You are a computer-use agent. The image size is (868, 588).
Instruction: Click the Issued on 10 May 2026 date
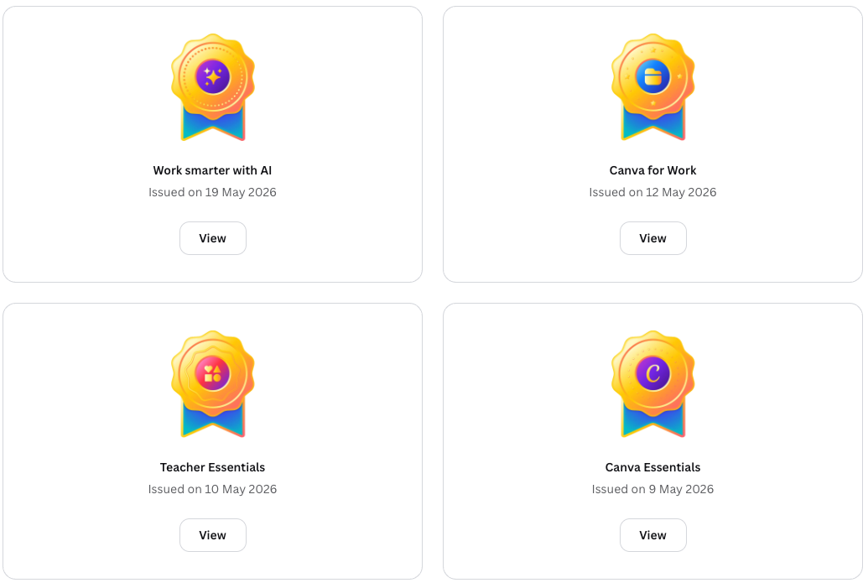click(x=212, y=489)
